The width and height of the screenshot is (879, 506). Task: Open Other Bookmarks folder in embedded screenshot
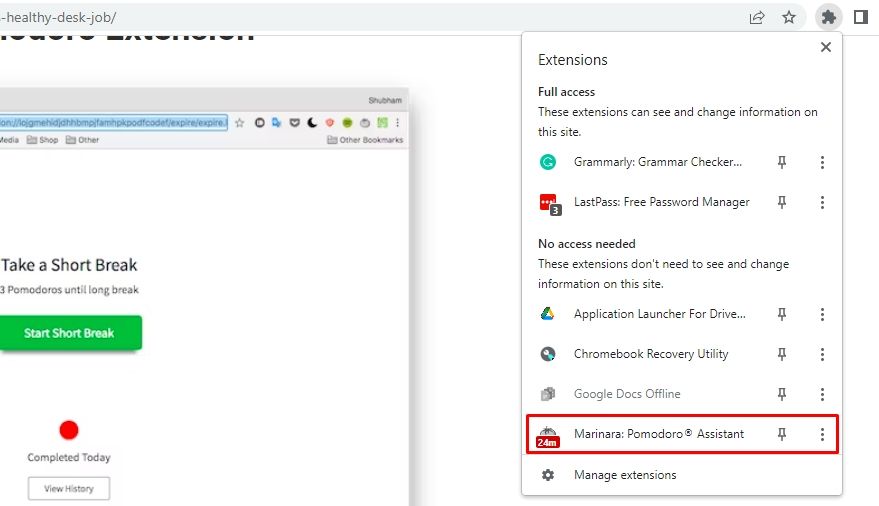click(365, 140)
